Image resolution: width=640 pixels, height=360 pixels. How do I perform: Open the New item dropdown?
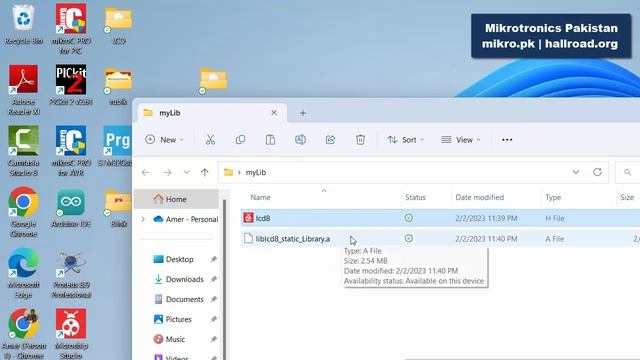pyautogui.click(x=164, y=140)
